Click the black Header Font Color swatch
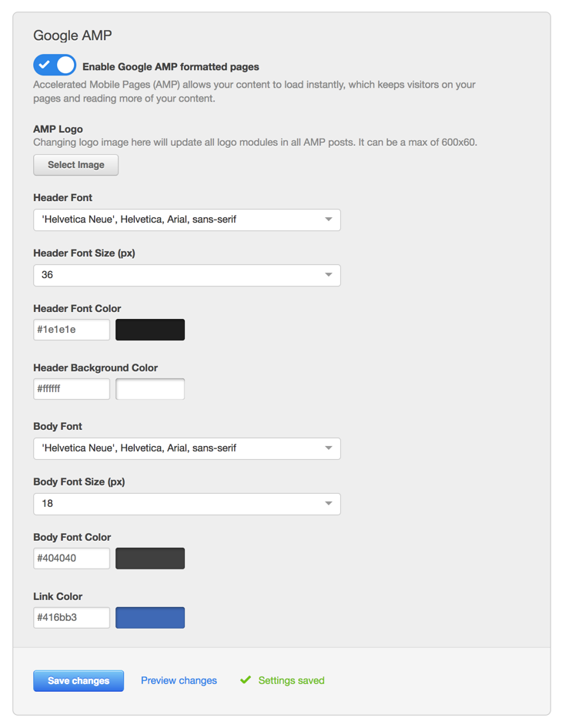This screenshot has height=728, width=562. 149,329
